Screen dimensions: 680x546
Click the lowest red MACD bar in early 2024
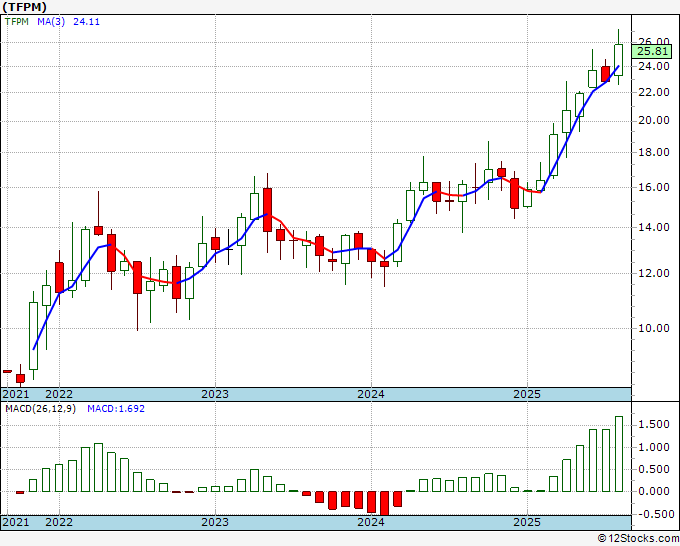(x=384, y=503)
